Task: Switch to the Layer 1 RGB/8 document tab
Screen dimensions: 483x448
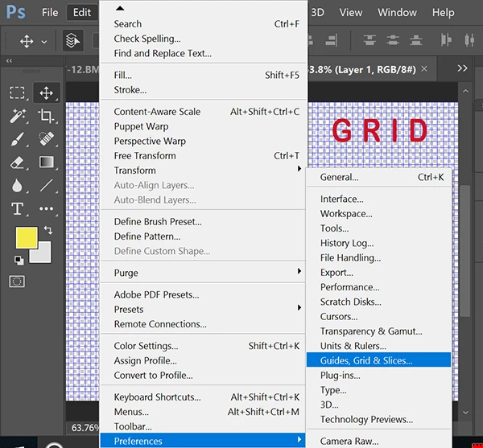Action: (362, 69)
